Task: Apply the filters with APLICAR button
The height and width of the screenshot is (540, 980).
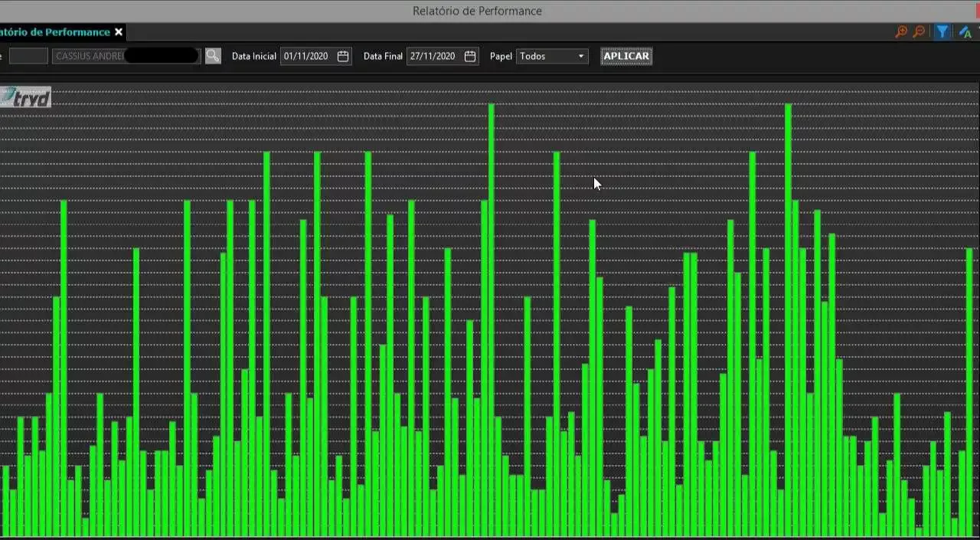Action: coord(626,56)
